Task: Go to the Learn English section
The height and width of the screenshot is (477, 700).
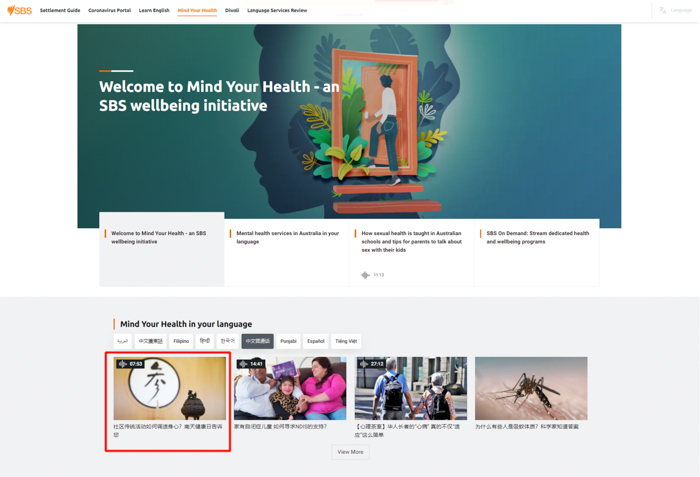Action: (x=154, y=10)
